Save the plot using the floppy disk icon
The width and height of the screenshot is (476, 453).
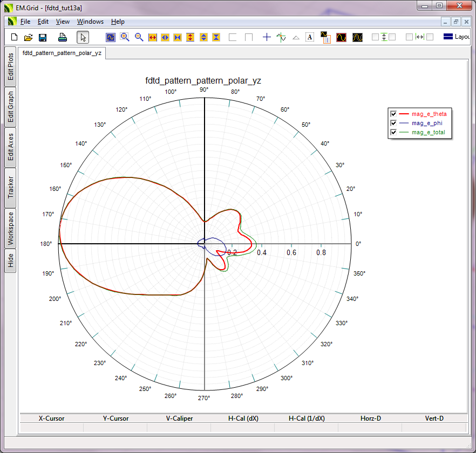point(43,37)
